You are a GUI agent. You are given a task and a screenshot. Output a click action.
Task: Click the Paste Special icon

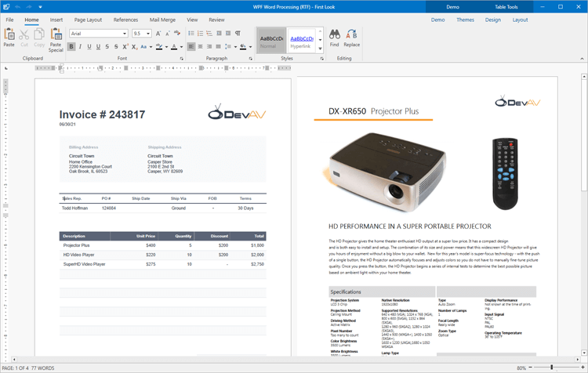click(56, 38)
